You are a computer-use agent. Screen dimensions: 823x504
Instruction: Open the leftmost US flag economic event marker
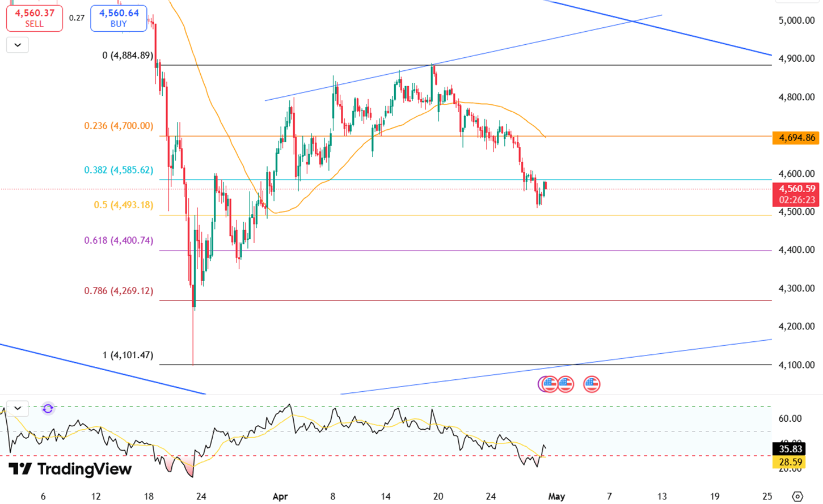coord(548,384)
